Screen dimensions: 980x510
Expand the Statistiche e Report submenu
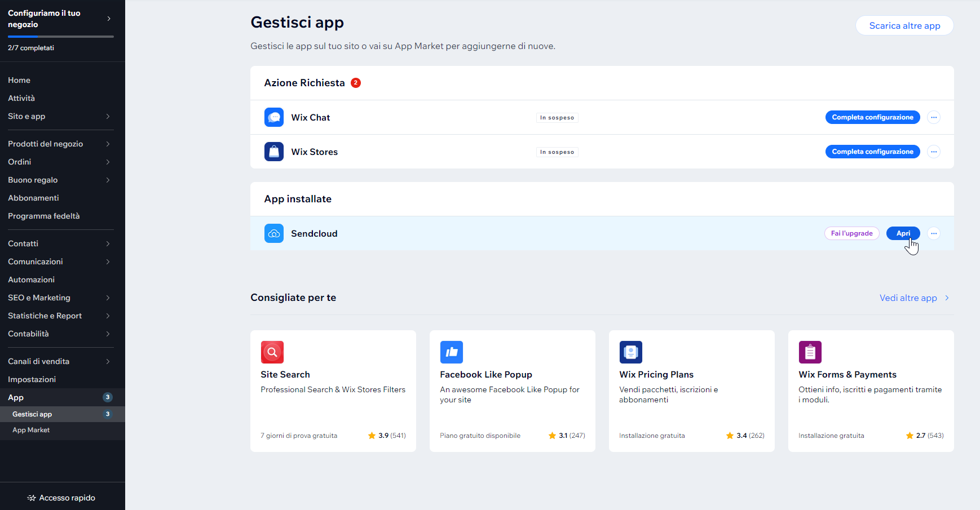coord(108,316)
